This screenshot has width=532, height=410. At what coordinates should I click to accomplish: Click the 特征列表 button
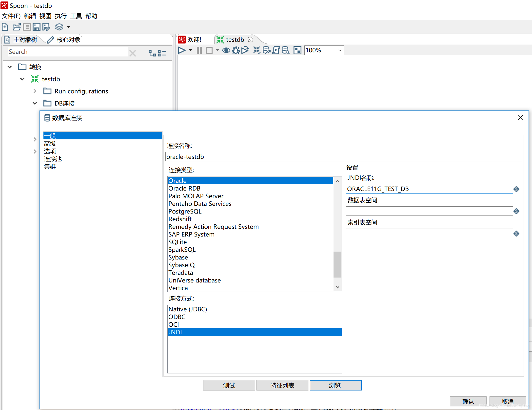tap(282, 385)
